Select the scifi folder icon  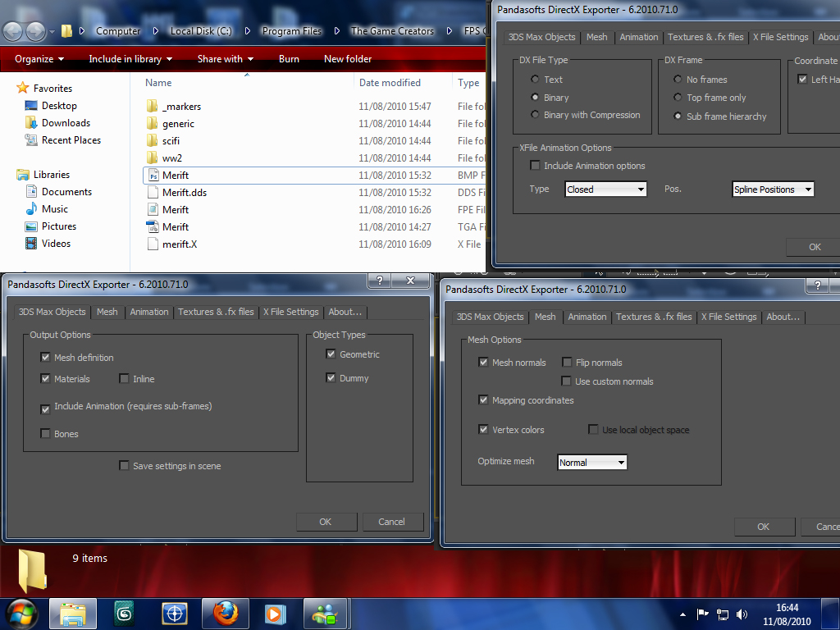(x=152, y=140)
